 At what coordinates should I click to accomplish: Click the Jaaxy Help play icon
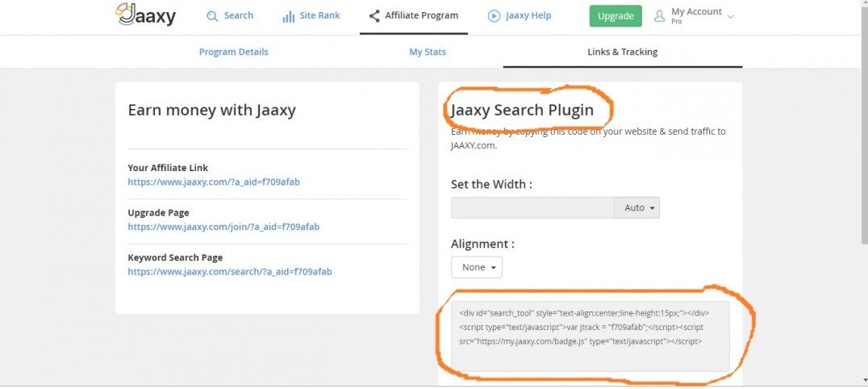[x=494, y=16]
